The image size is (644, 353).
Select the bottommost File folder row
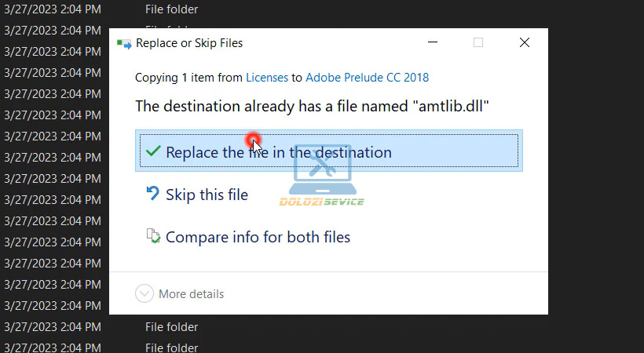171,347
